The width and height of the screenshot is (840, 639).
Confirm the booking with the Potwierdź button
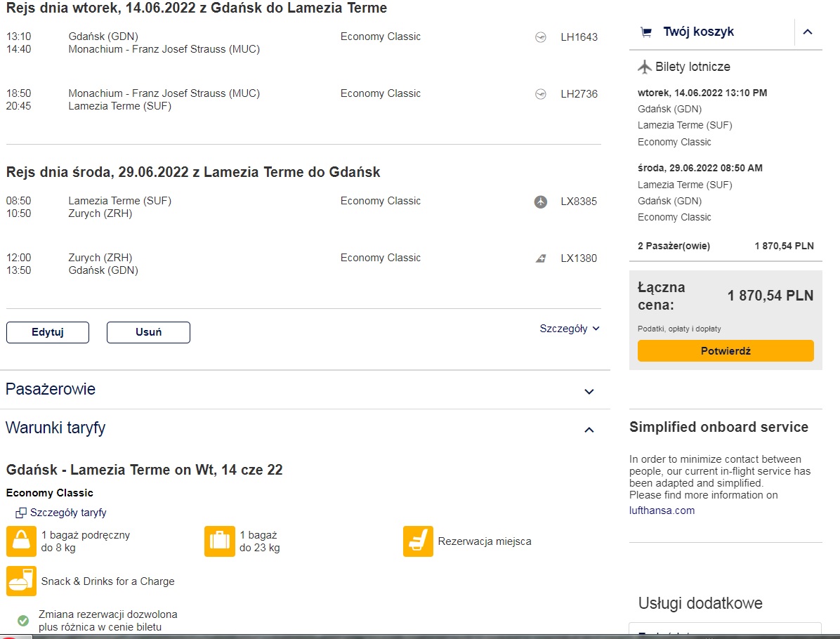726,351
